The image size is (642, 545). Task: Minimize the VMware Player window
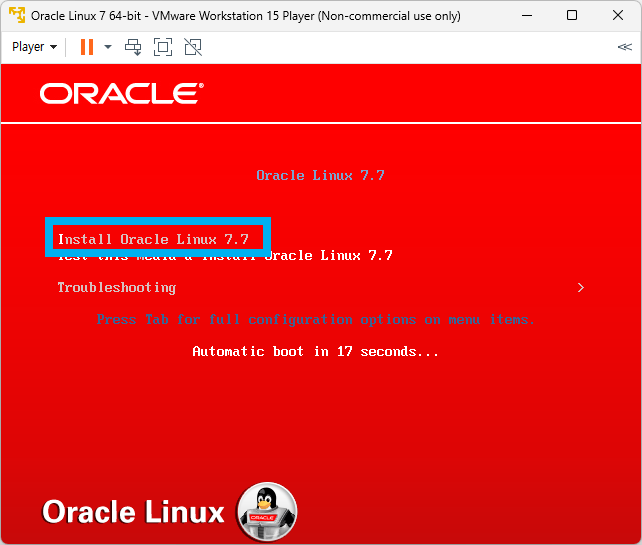tap(527, 16)
